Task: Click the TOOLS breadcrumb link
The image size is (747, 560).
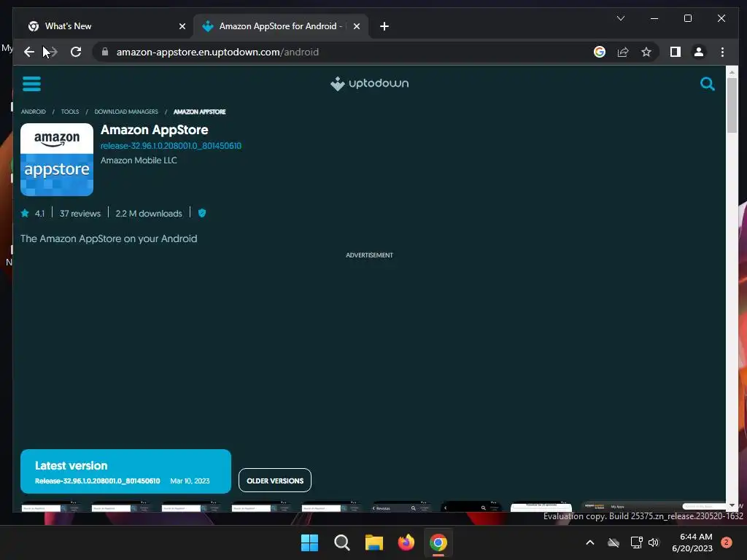Action: 70,112
